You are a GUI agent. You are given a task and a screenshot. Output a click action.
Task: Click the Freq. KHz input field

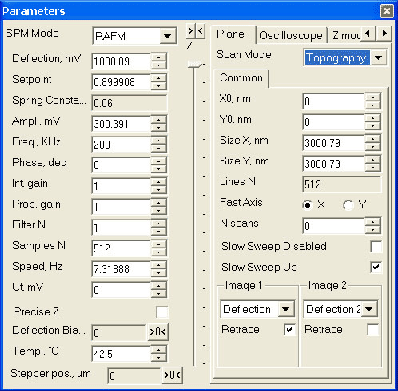pos(121,145)
